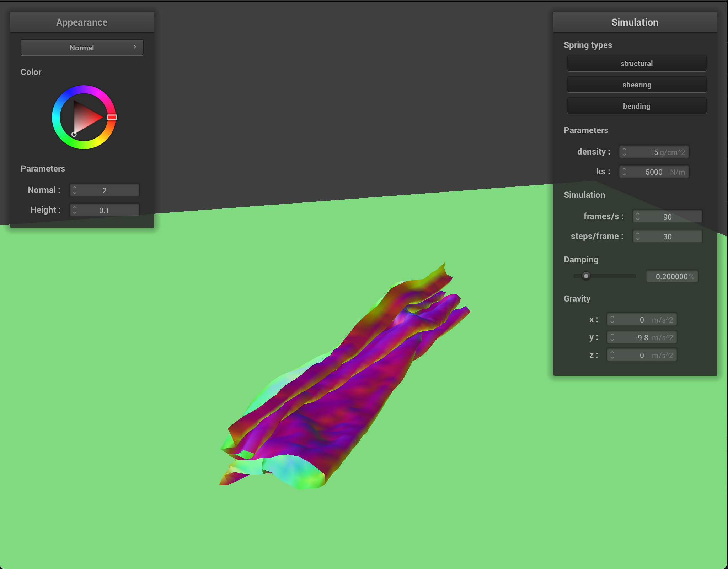Click the ks value field showing 5000
The height and width of the screenshot is (569, 728).
[653, 172]
